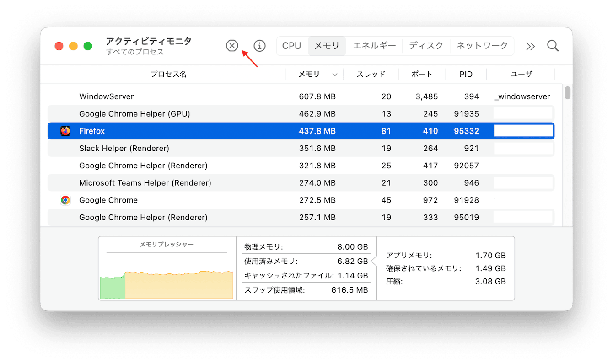Click the 使用済みメモリ 6.82 GB entry
Viewport: 613px width, 364px height.
pos(306,261)
